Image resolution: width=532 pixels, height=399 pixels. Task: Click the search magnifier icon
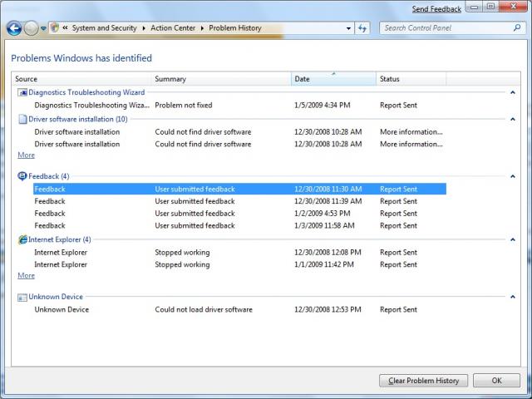pyautogui.click(x=517, y=27)
